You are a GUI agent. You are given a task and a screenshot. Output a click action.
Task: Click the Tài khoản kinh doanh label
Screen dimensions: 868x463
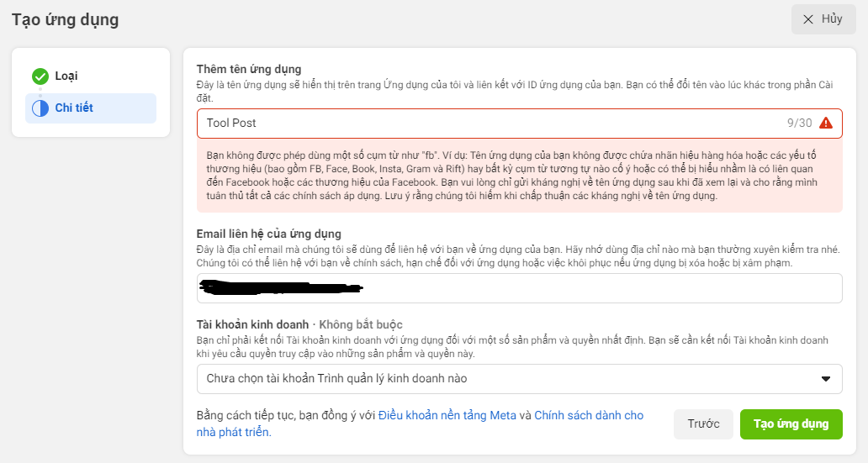pos(253,325)
